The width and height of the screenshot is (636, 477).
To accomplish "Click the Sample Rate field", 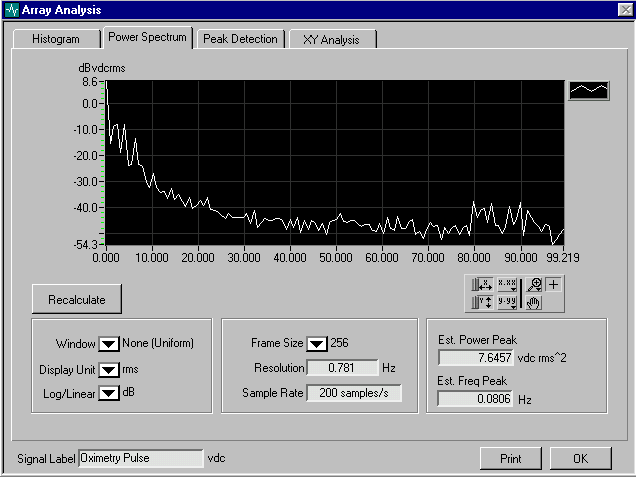I will click(354, 393).
